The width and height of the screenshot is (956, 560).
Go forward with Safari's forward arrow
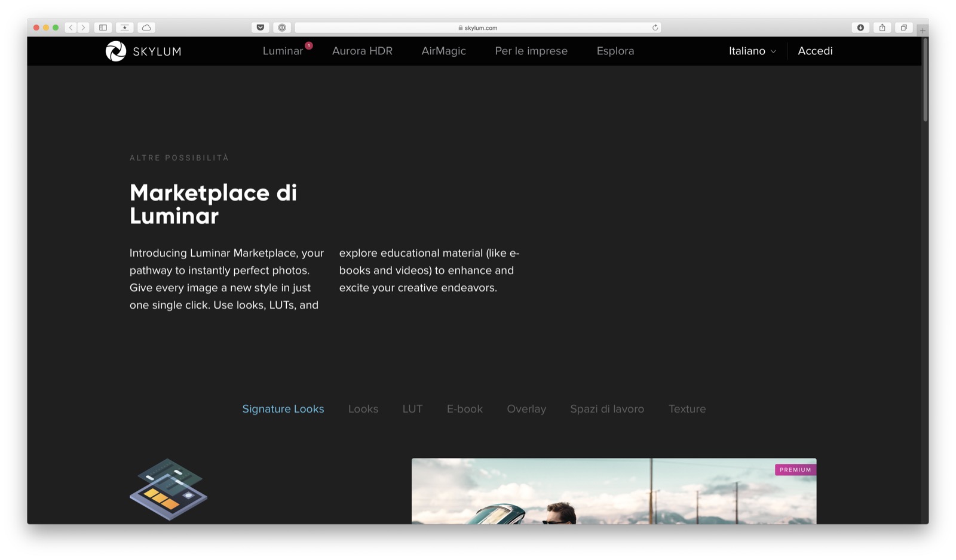pyautogui.click(x=84, y=27)
